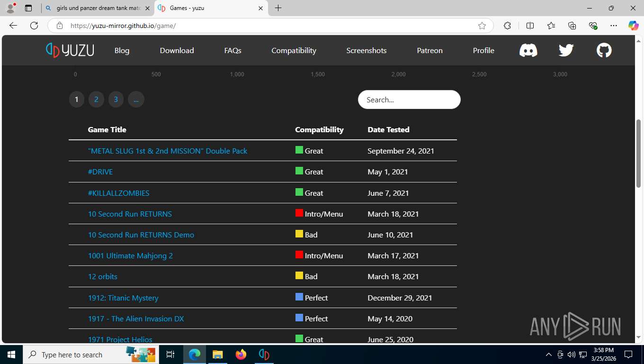The image size is (644, 364).
Task: Open 10 Second Run RETURNS link
Action: (130, 214)
